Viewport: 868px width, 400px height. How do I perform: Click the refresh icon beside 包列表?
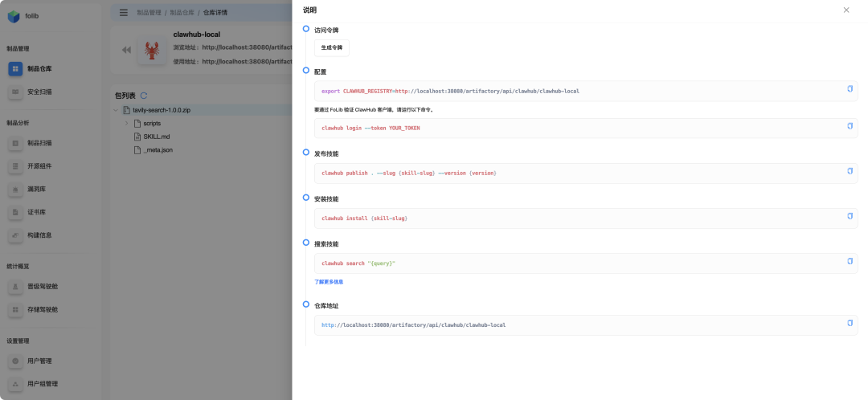[144, 96]
